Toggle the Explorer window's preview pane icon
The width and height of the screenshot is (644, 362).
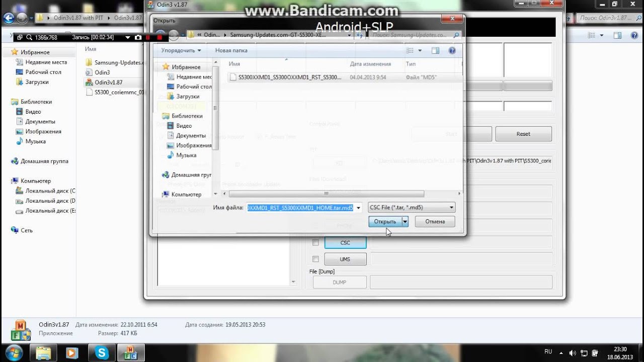pyautogui.click(x=617, y=35)
